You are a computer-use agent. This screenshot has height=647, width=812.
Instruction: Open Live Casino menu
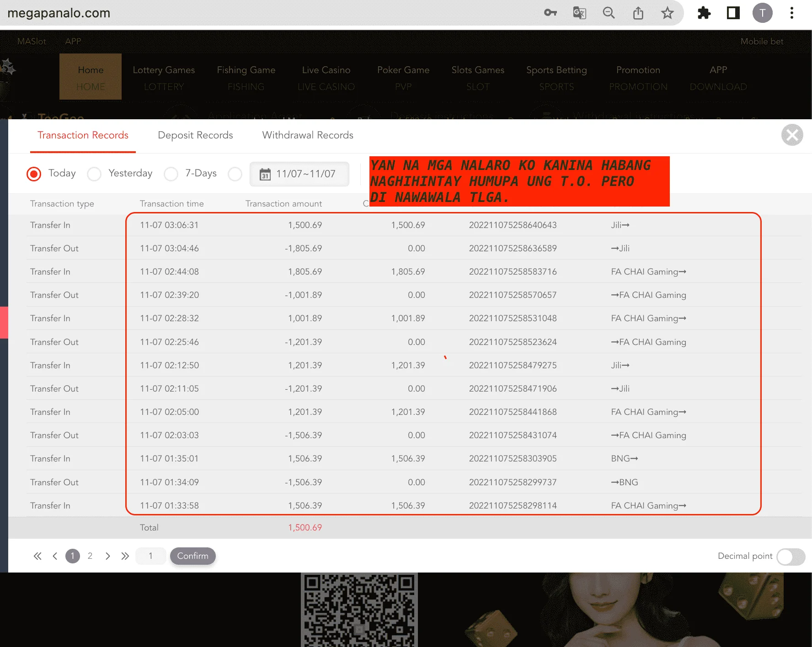326,77
